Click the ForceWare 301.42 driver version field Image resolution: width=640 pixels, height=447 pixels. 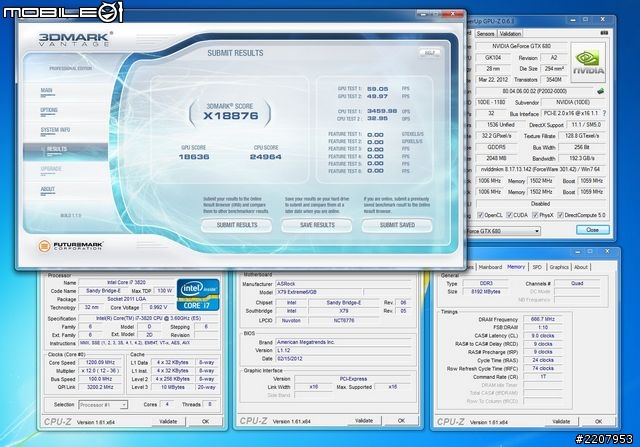540,169
